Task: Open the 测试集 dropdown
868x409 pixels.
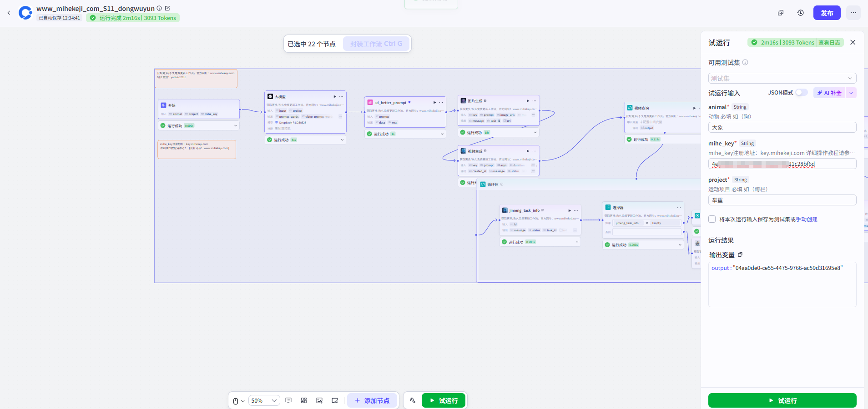Action: coord(782,78)
